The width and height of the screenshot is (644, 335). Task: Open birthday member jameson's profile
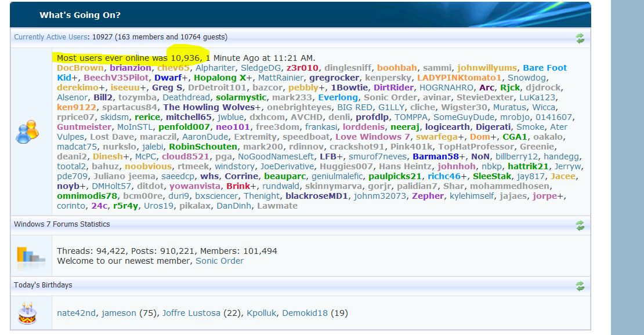(119, 313)
